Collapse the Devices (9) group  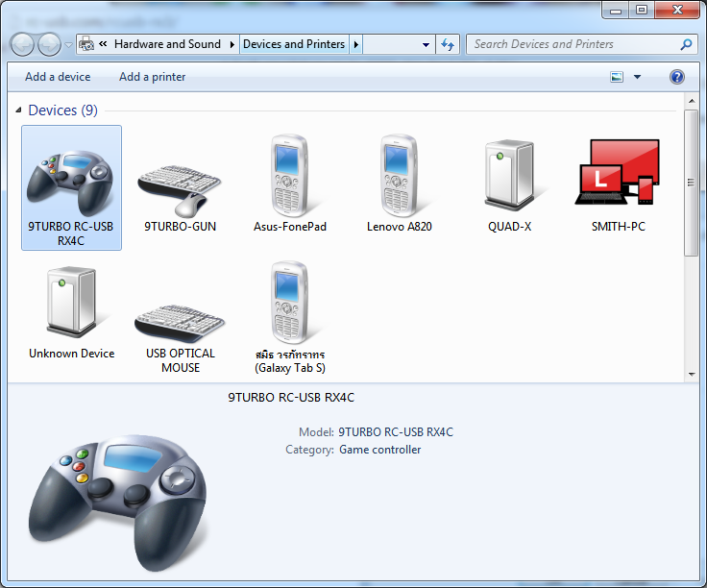18,110
